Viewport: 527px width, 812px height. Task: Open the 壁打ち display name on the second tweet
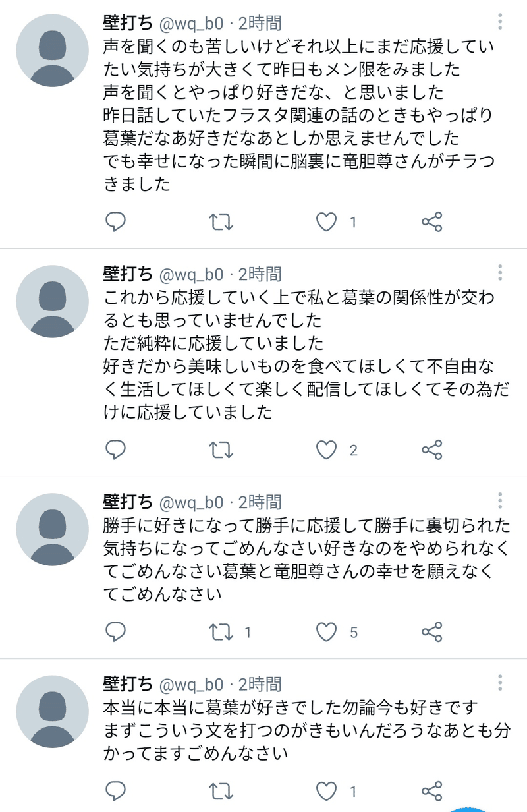coord(128,274)
